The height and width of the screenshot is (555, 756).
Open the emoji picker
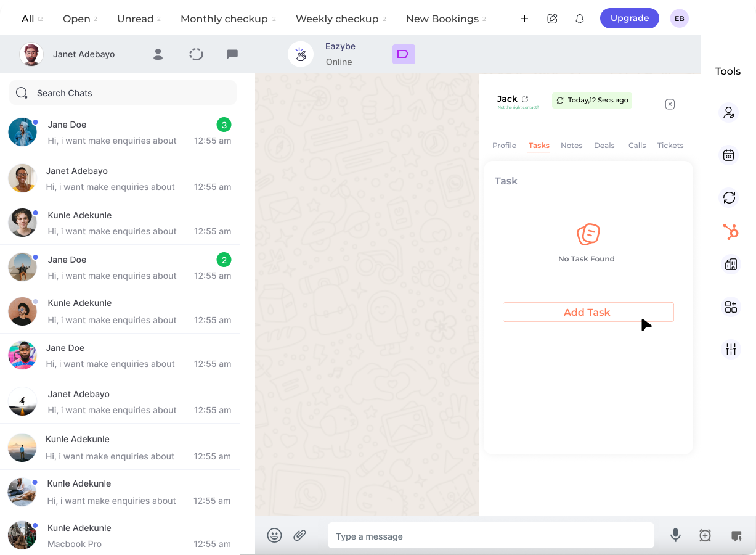click(x=274, y=535)
